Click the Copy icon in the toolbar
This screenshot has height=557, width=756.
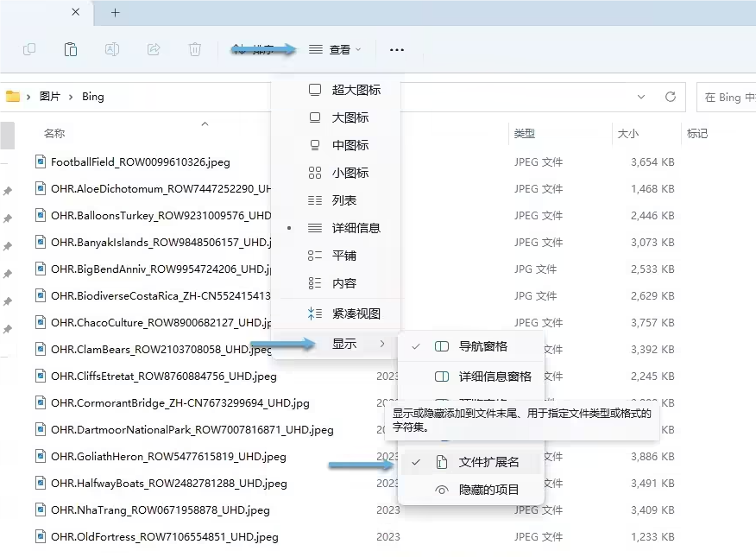29,49
